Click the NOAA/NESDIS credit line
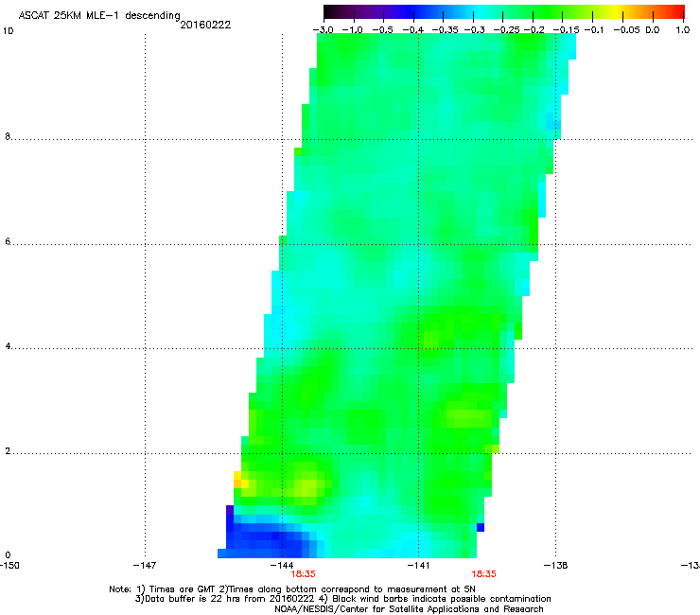 (409, 609)
